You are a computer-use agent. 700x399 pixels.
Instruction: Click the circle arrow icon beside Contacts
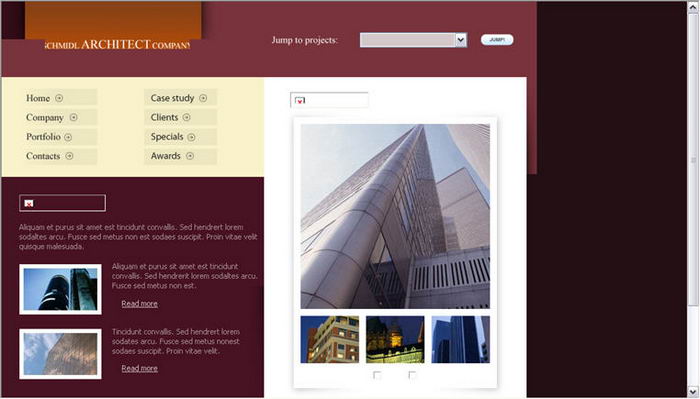click(69, 156)
